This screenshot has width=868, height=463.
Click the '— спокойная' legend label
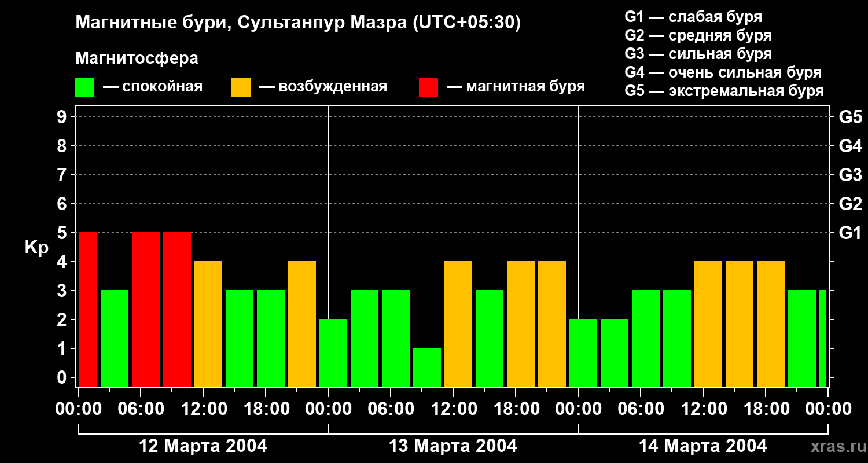point(153,87)
